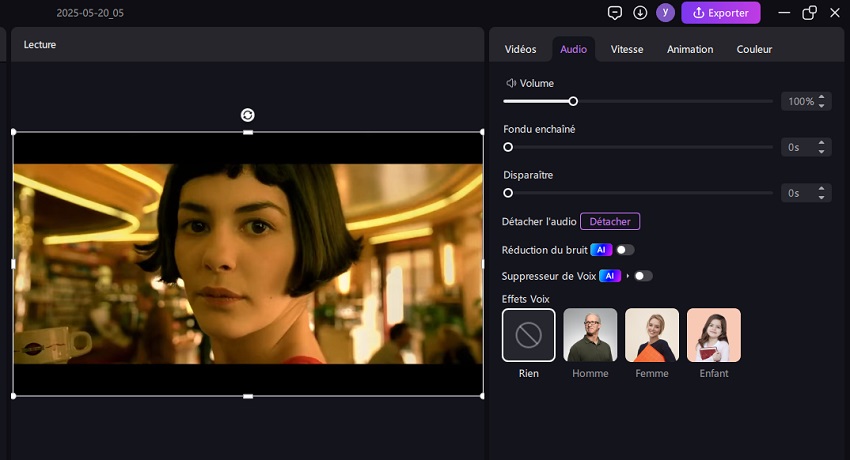The height and width of the screenshot is (460, 850).
Task: Click the project name 2025-05-20_05
Action: (90, 13)
